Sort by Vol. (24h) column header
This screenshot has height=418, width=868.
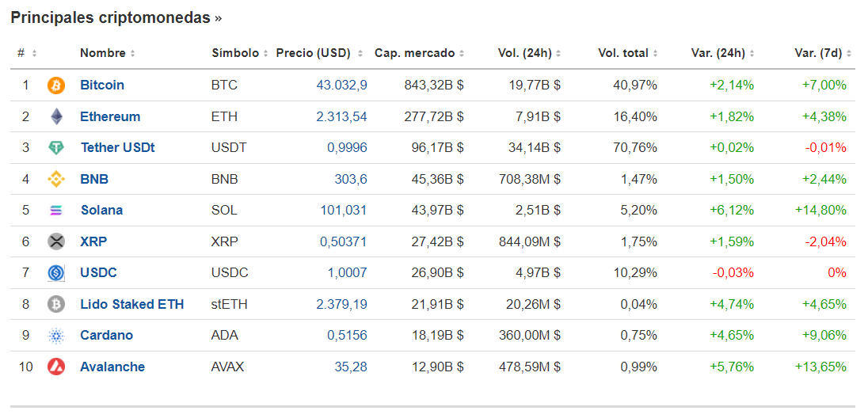[x=529, y=54]
